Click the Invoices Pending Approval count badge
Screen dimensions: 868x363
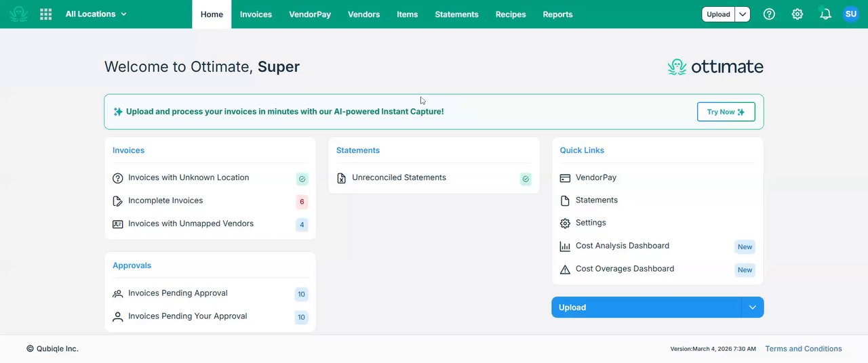click(301, 294)
